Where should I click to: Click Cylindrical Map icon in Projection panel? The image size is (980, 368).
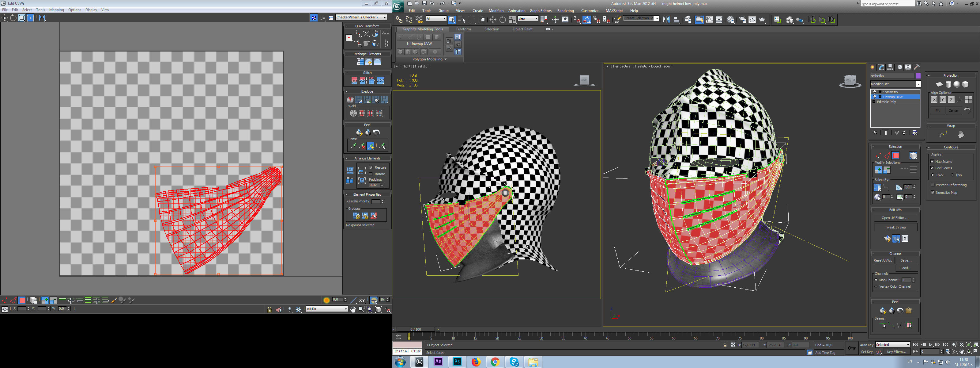coord(948,85)
